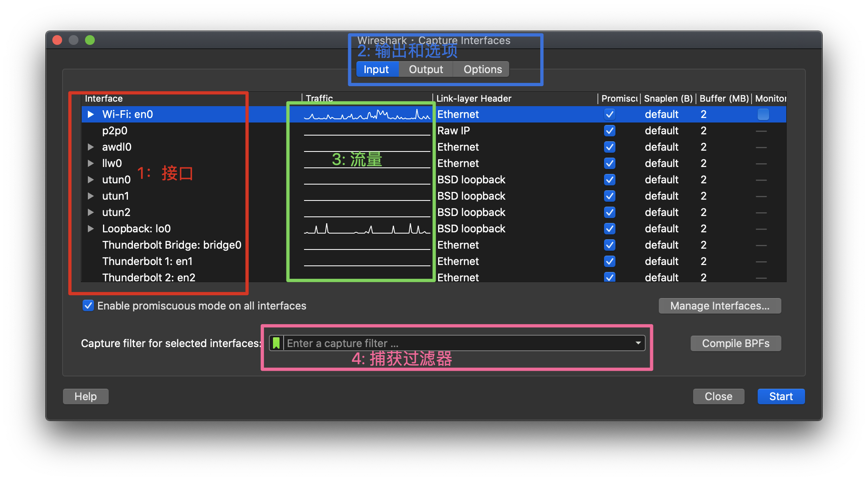This screenshot has width=868, height=481.
Task: Click the green bookmark icon in capture filter
Action: pyautogui.click(x=276, y=343)
